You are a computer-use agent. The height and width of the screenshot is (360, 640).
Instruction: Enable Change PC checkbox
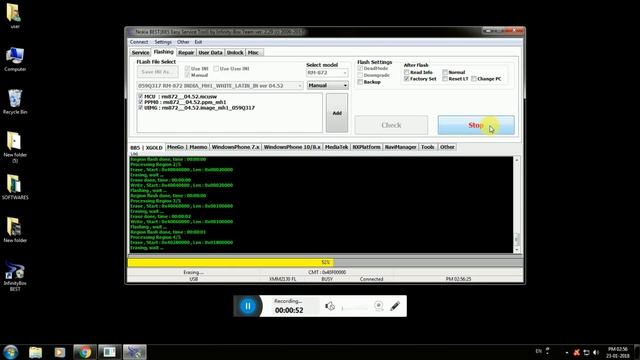click(x=474, y=79)
